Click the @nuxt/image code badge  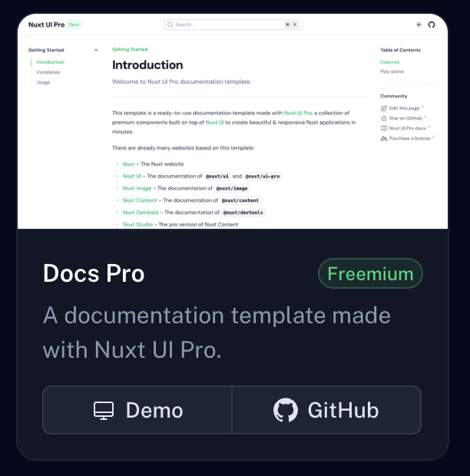[x=232, y=189]
